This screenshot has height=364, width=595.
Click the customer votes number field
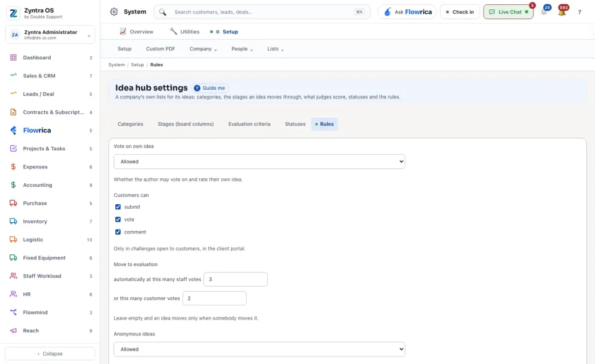pyautogui.click(x=214, y=298)
